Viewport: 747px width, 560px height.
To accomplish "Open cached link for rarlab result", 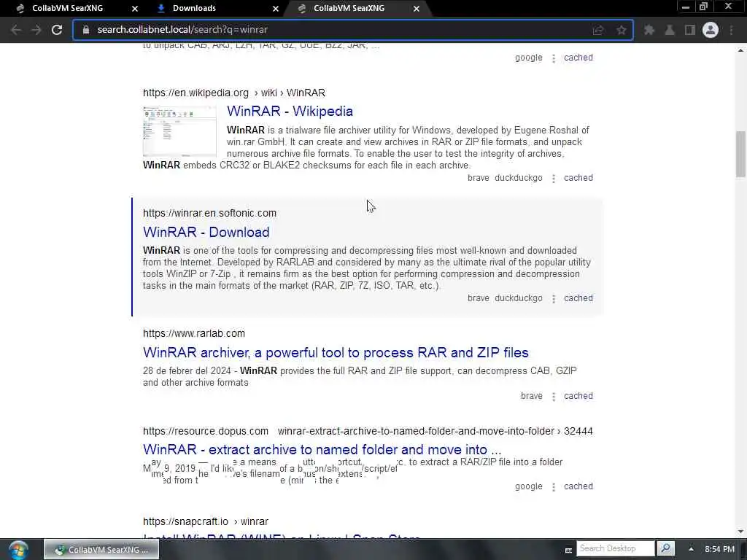I will pos(578,396).
